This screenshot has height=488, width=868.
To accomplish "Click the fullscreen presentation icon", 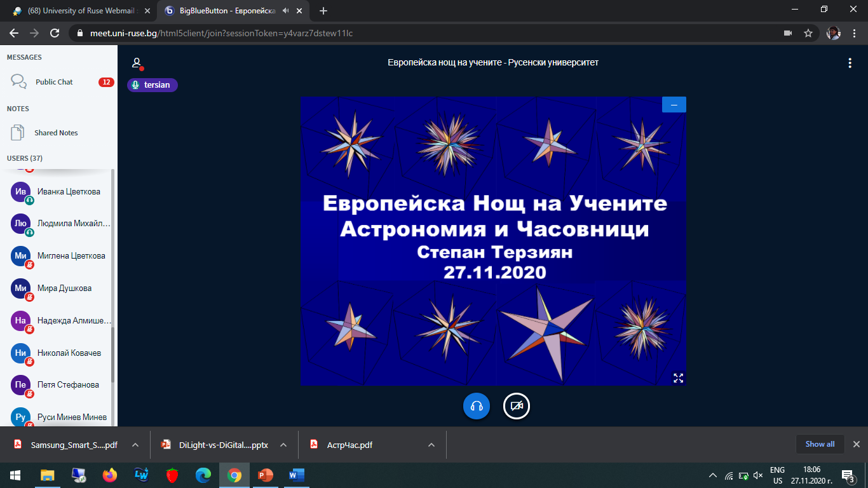I will pos(678,378).
